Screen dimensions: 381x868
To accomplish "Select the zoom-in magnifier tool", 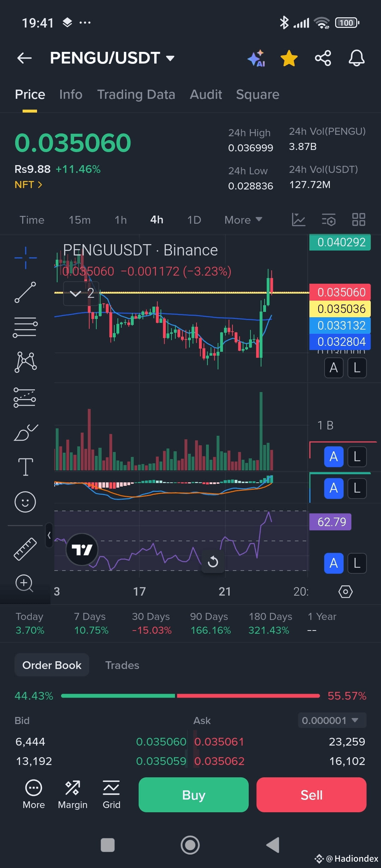I will 24,584.
